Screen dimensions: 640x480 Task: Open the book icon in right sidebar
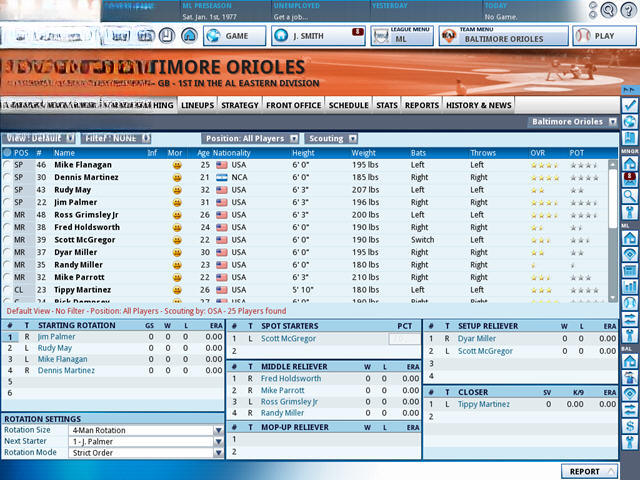pos(630,138)
